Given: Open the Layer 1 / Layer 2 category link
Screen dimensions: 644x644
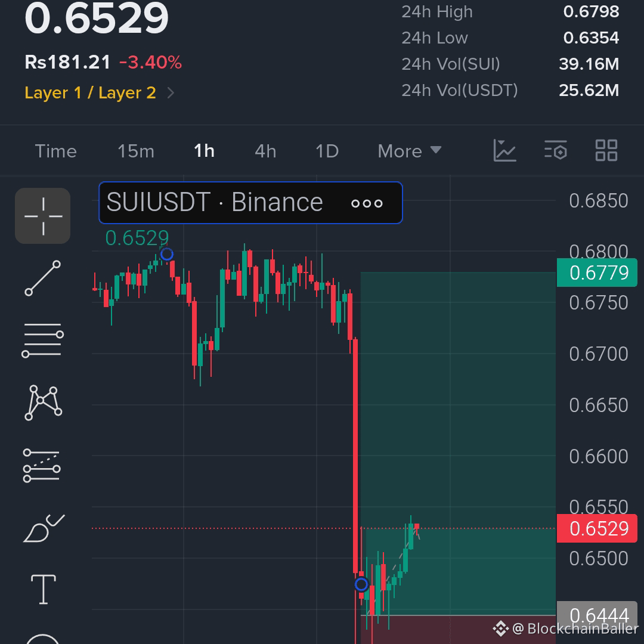Looking at the screenshot, I should coord(91,93).
